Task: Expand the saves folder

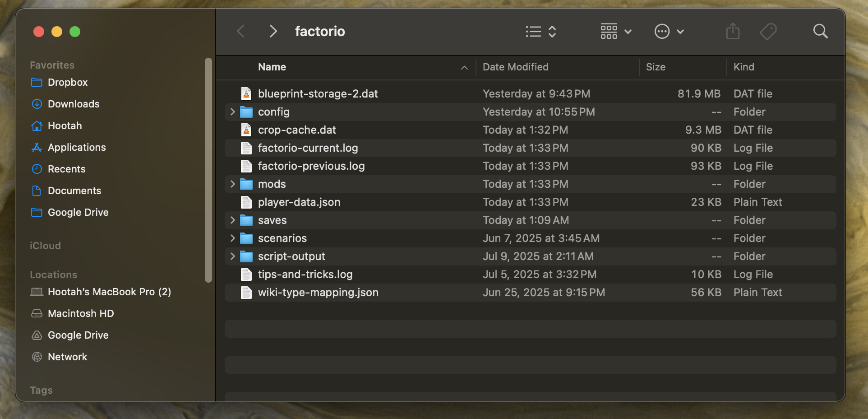Action: point(232,220)
